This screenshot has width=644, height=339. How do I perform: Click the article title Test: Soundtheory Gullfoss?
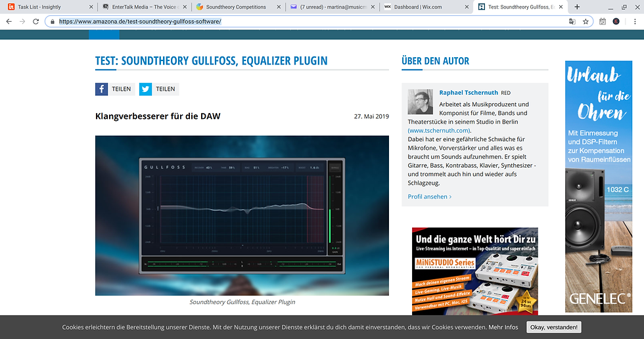211,60
